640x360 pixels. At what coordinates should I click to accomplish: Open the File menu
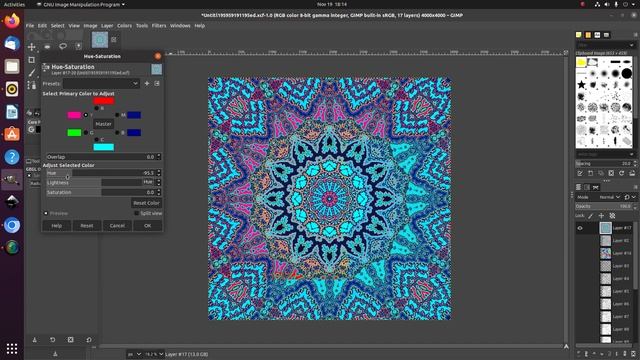[x=30, y=25]
